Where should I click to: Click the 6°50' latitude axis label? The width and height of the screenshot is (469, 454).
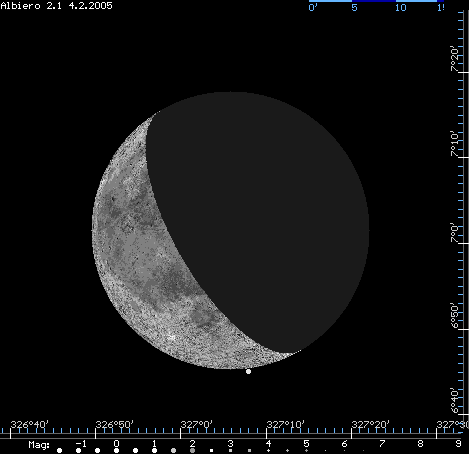pyautogui.click(x=455, y=316)
